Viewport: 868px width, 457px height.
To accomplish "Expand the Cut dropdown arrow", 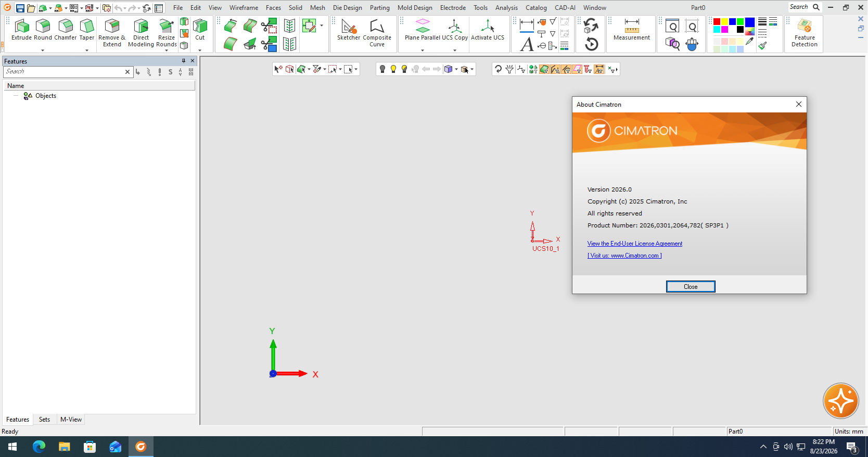I will 200,50.
